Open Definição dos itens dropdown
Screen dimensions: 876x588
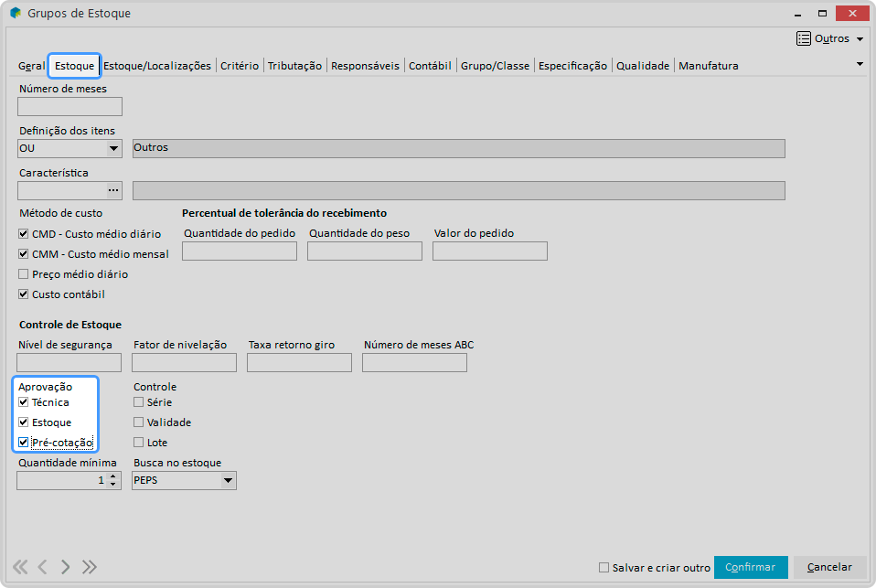point(114,149)
